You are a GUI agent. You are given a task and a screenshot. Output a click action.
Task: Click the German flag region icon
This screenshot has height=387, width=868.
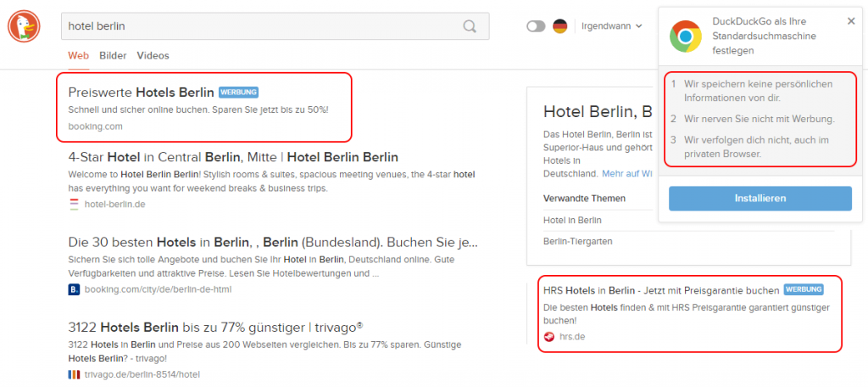click(x=559, y=26)
